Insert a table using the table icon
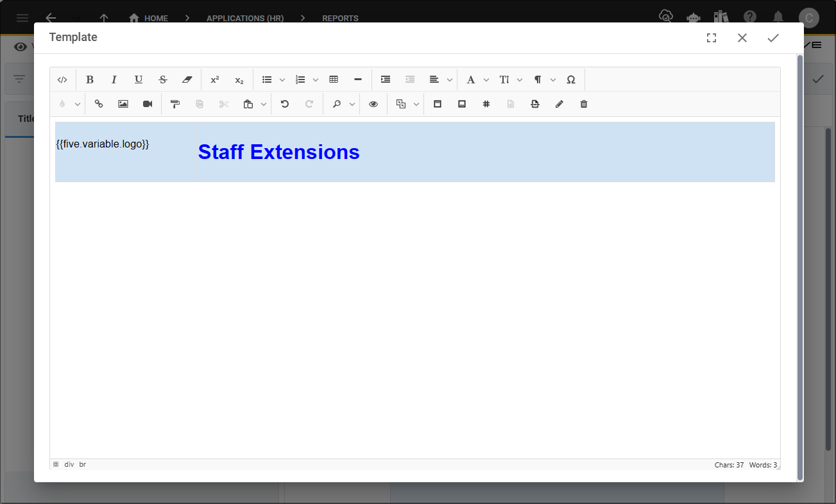The height and width of the screenshot is (504, 836). coord(334,80)
